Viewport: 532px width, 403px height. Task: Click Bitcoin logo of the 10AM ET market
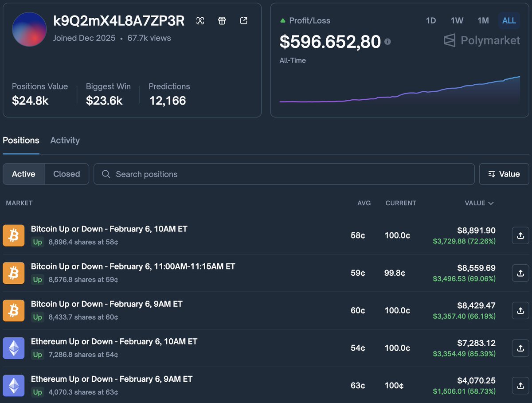click(x=14, y=235)
